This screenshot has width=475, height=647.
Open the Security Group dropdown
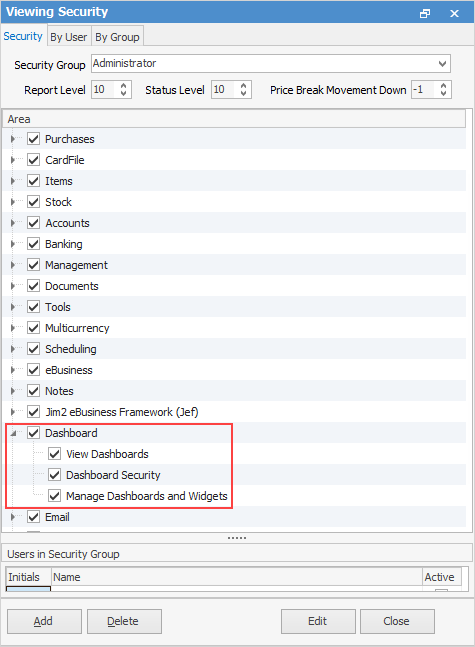tap(442, 64)
